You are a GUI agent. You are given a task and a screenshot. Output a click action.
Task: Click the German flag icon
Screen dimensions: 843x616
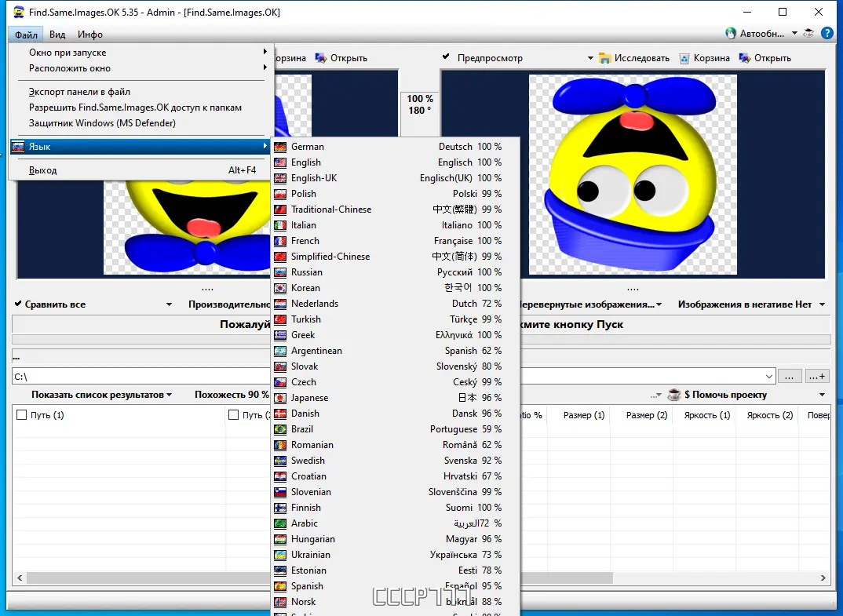[x=280, y=147]
